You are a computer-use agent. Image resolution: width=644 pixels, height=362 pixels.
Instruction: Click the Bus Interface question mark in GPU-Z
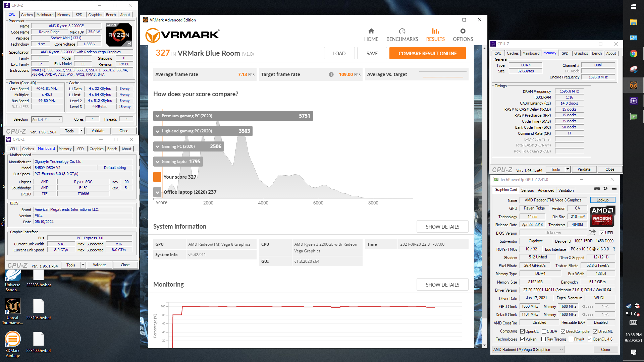tap(614, 249)
